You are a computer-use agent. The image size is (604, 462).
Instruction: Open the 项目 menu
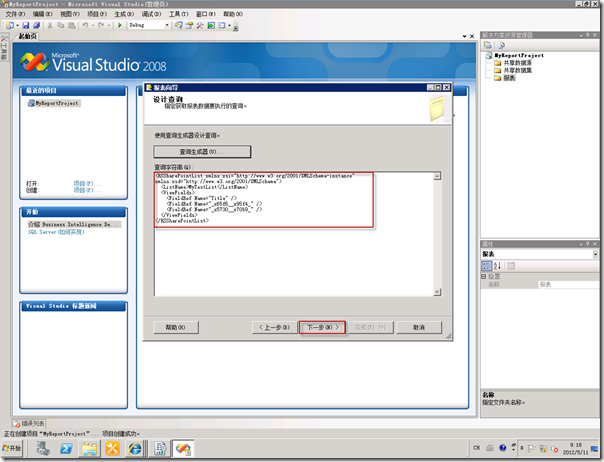(x=97, y=14)
